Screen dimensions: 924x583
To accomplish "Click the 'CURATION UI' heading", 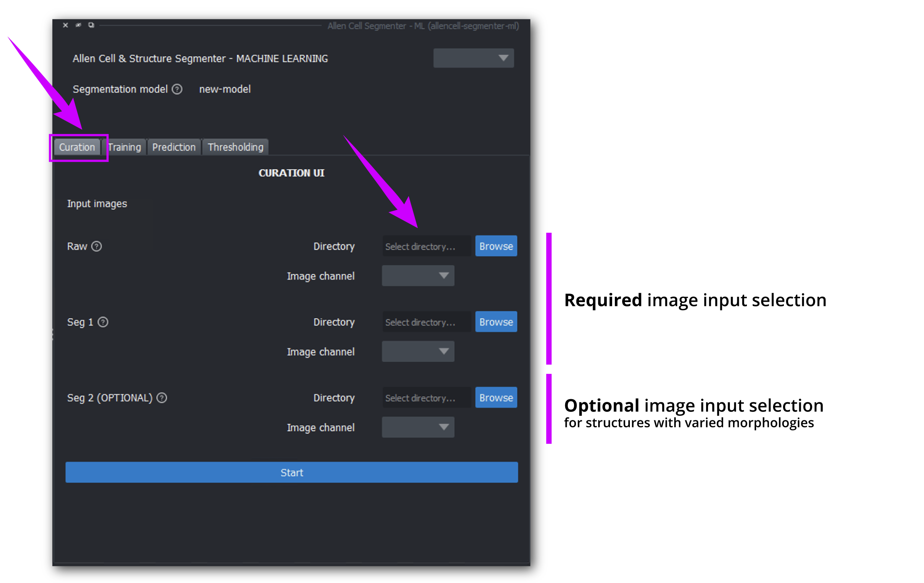I will [x=291, y=173].
